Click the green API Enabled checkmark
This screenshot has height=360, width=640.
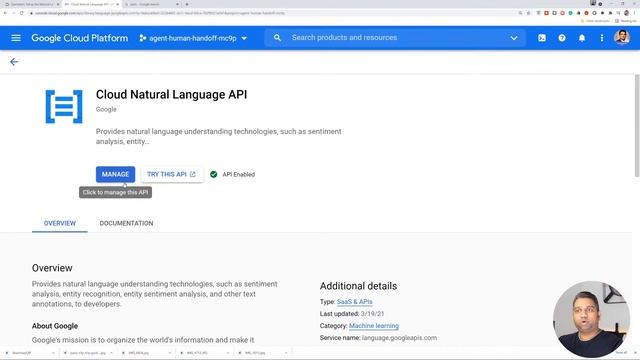pos(213,174)
